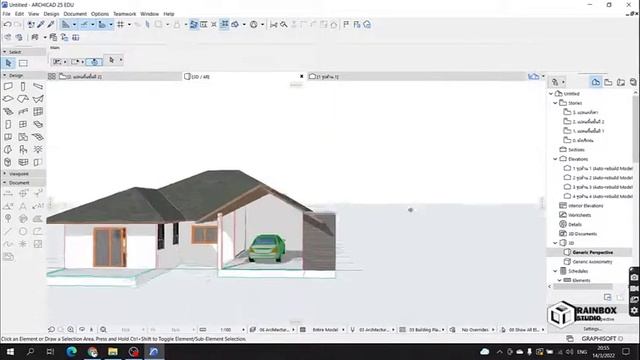Switch Navigator to Project Map view
The image size is (640, 360).
[x=596, y=82]
